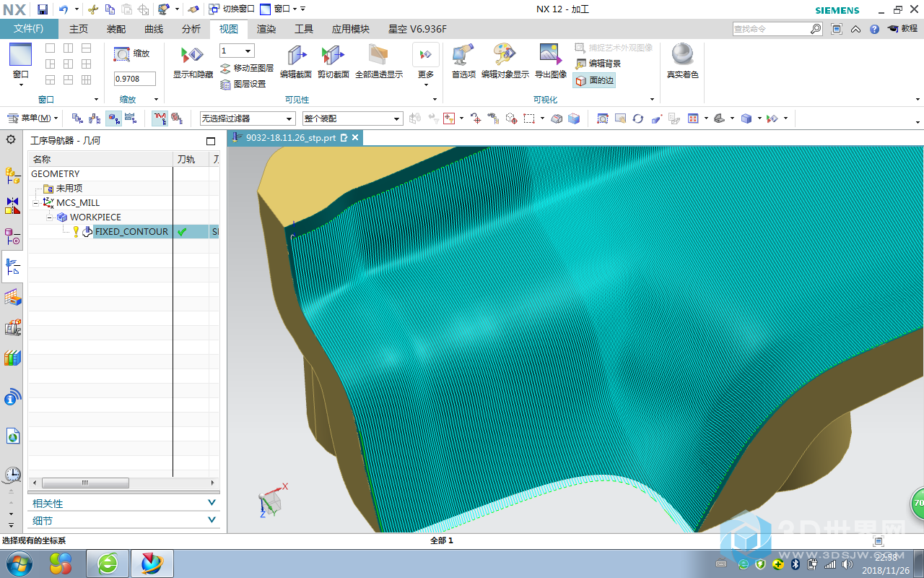Click the Show and Hide (显示和隐藏) icon

click(193, 55)
